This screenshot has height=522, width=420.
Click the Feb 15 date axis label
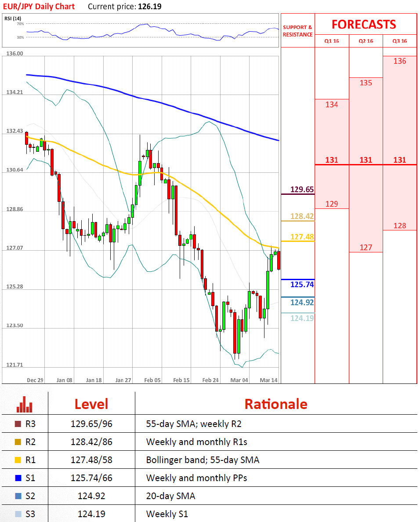[181, 380]
